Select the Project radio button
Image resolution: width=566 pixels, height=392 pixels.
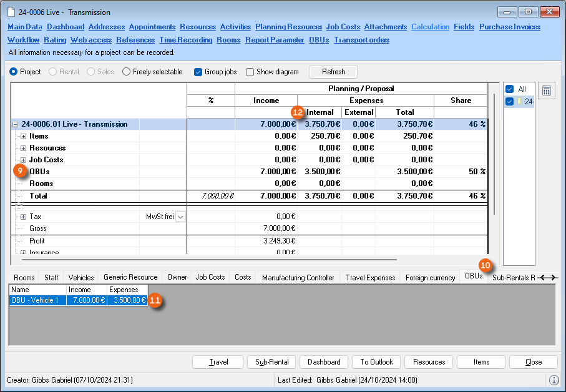(14, 72)
